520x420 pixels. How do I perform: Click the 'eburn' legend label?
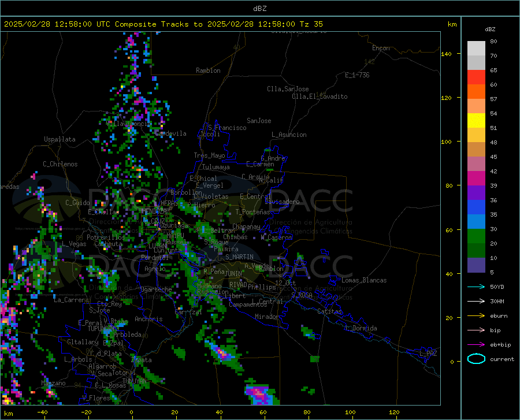pos(499,315)
